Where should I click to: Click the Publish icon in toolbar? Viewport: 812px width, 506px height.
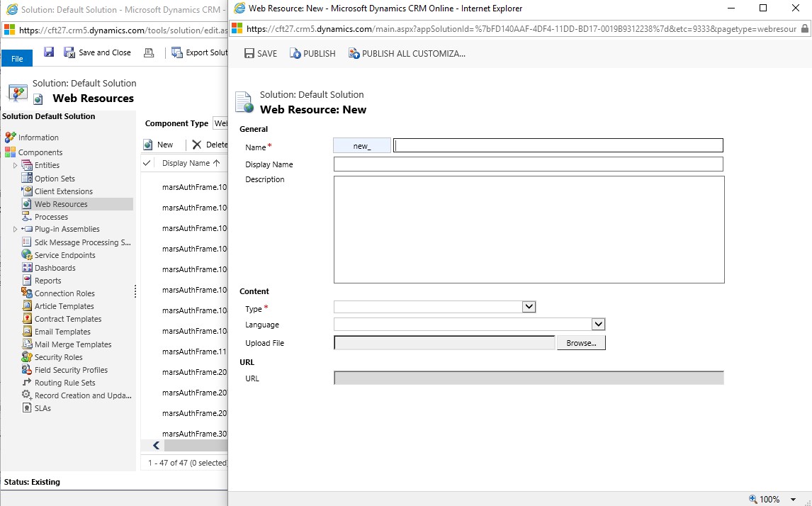coord(295,54)
